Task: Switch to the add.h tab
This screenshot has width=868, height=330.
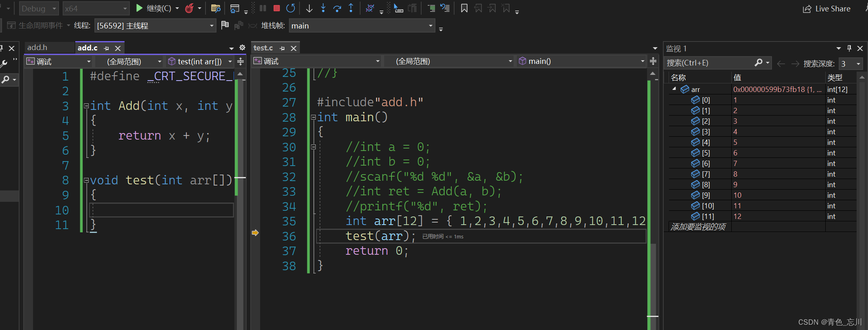Action: [x=37, y=48]
